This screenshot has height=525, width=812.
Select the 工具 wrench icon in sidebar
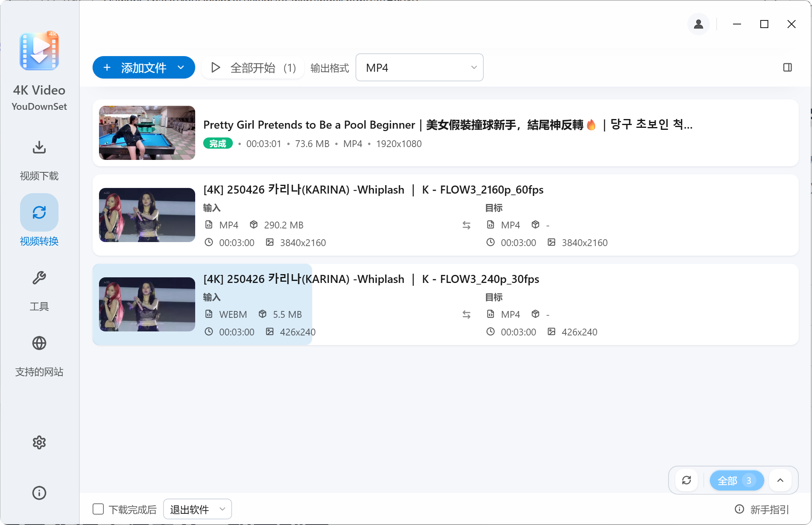coord(39,278)
